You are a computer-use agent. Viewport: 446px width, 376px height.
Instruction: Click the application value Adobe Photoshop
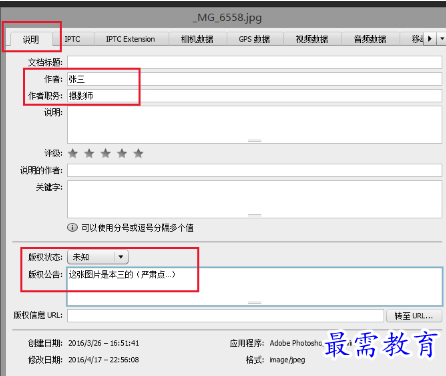click(296, 343)
